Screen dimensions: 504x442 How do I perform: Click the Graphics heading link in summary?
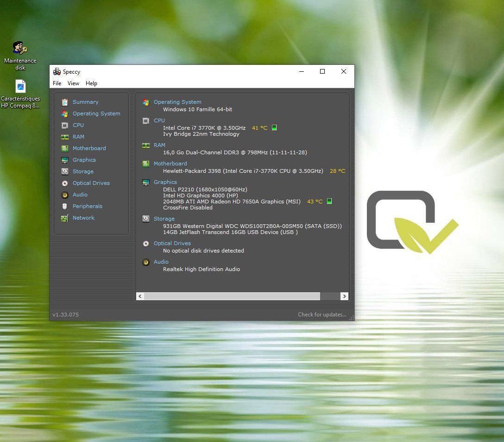(165, 182)
